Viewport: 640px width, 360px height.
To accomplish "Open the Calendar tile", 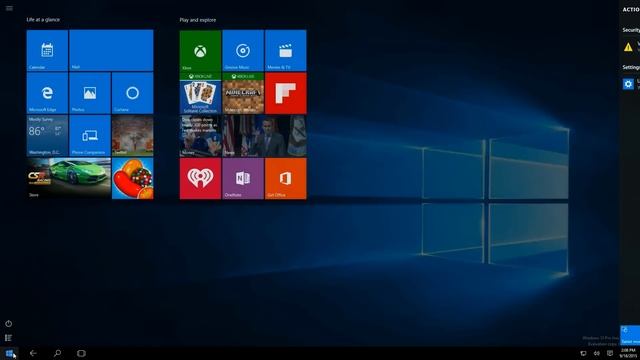I will [47, 50].
